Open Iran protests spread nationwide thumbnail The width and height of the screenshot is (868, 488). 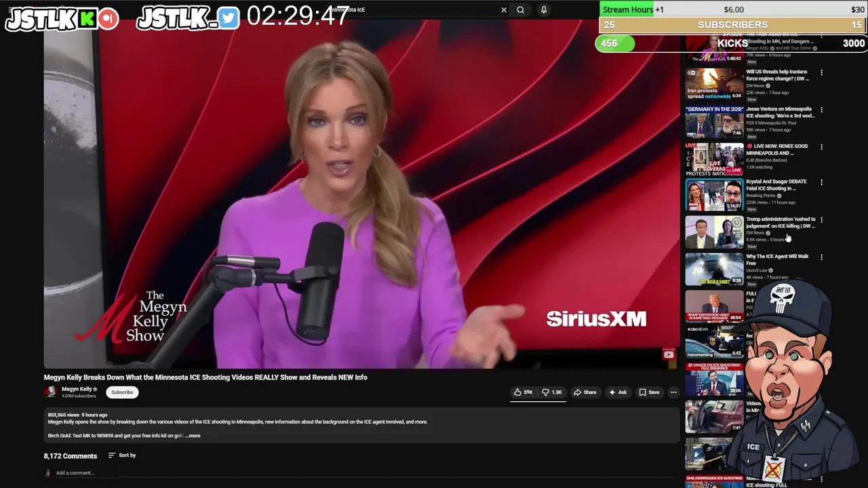point(714,84)
